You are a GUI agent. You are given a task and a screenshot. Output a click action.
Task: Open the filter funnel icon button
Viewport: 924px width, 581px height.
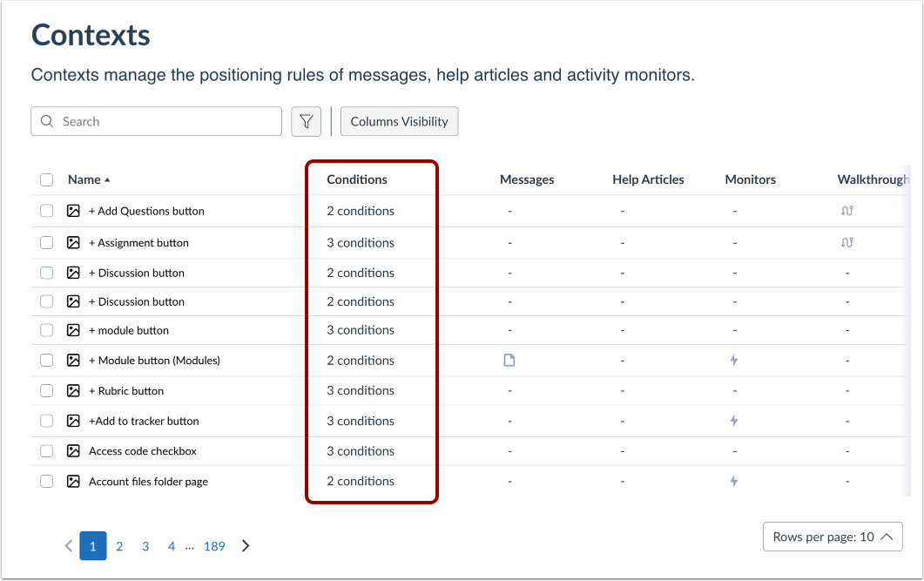click(x=306, y=121)
